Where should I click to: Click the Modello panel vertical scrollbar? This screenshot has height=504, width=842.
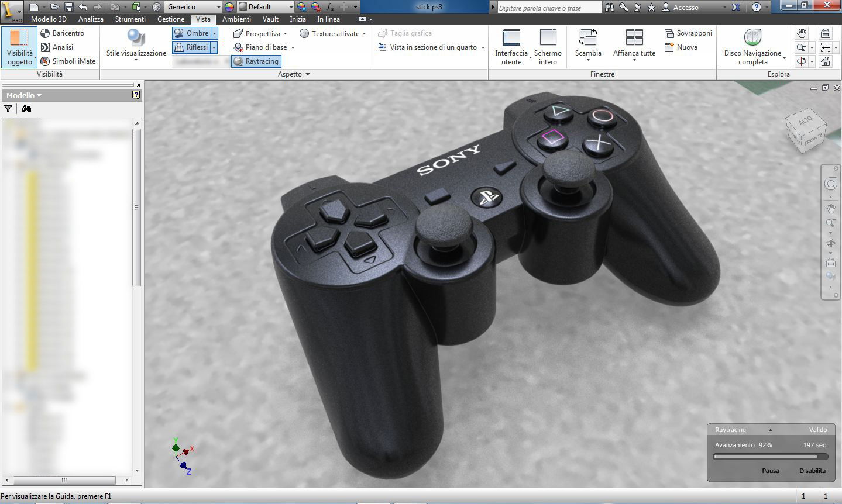click(x=137, y=207)
